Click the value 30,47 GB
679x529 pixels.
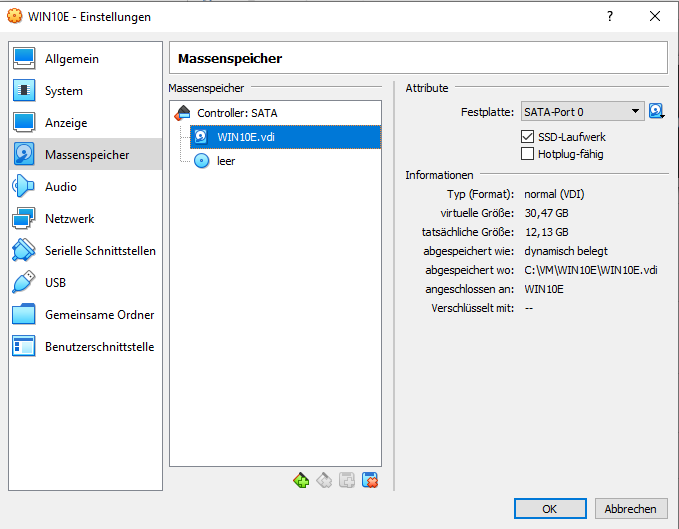pos(546,213)
